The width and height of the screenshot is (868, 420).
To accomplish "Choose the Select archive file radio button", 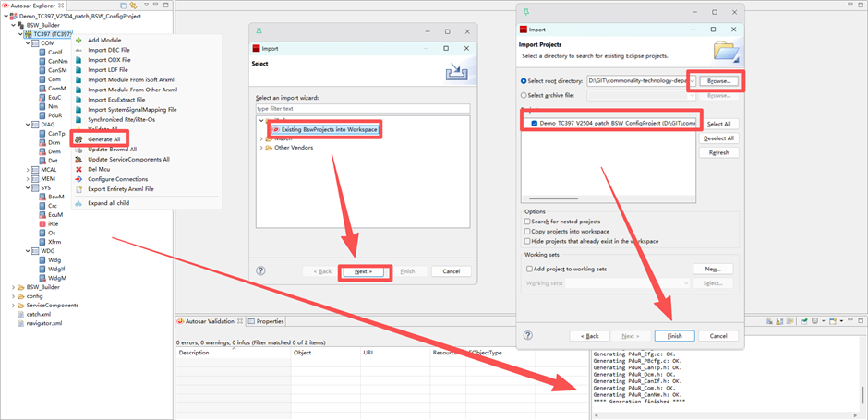I will [x=524, y=95].
